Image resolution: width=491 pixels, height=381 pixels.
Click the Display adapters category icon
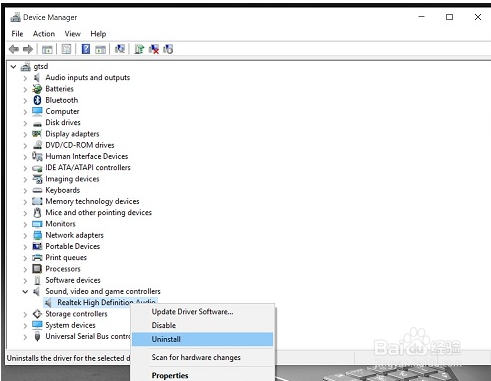(37, 134)
